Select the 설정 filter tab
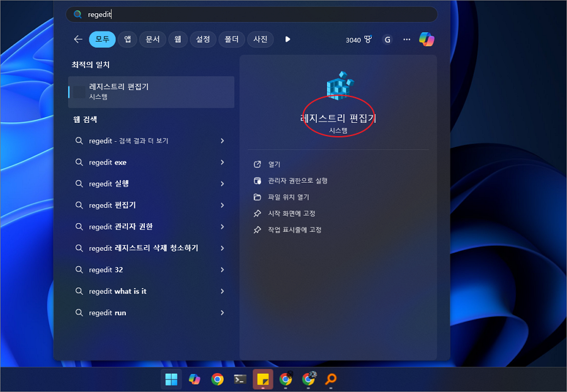567x392 pixels. 203,39
